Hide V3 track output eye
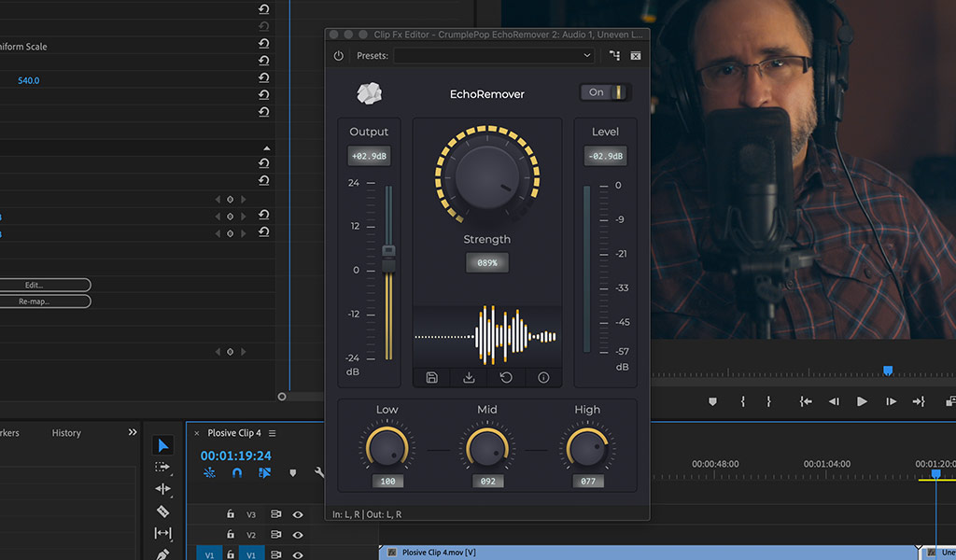 click(x=298, y=514)
